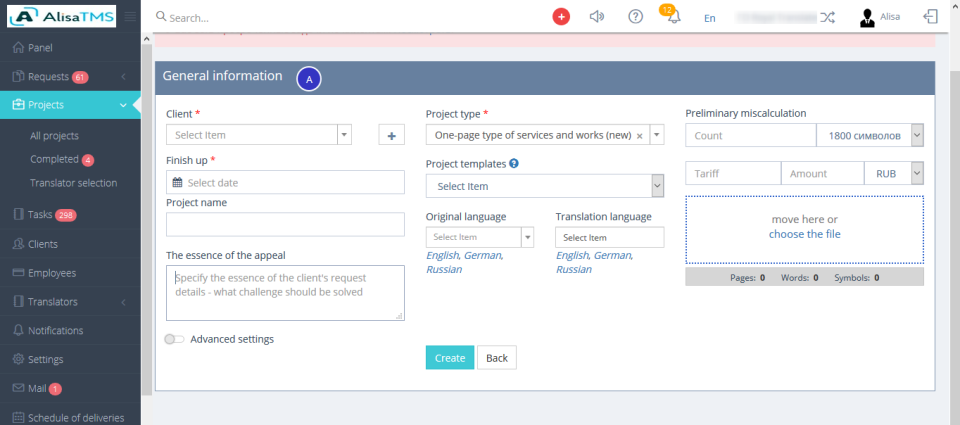The height and width of the screenshot is (425, 960).
Task: Open Schedule of deliveries
Action: [x=70, y=418]
